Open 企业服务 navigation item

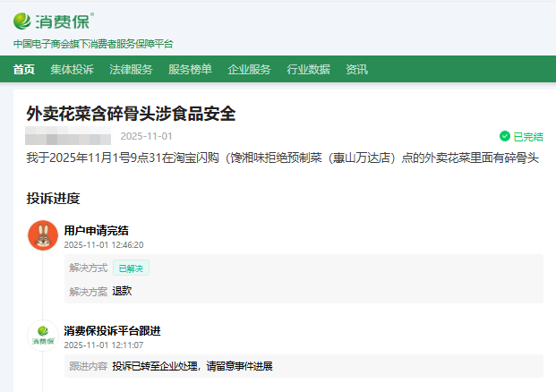[249, 70]
